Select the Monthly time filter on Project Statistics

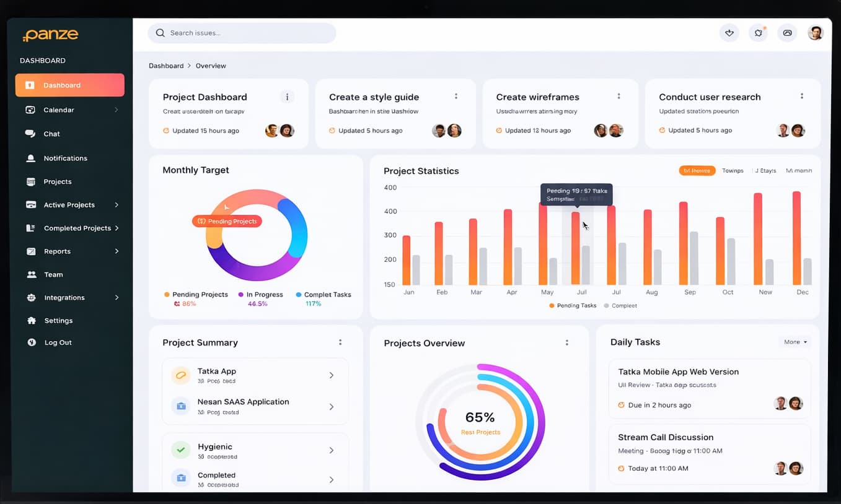[x=697, y=170]
